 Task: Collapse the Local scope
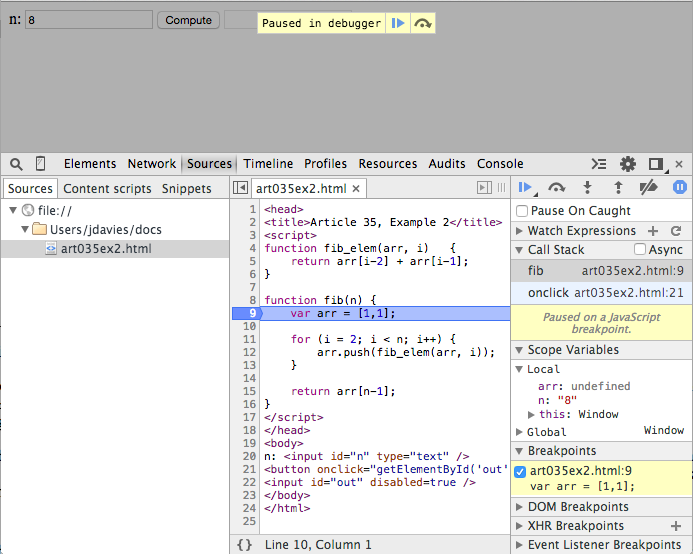click(519, 369)
